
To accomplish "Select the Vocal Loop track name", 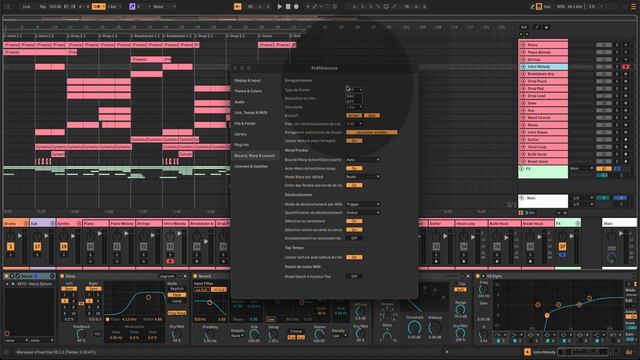I will (x=537, y=147).
